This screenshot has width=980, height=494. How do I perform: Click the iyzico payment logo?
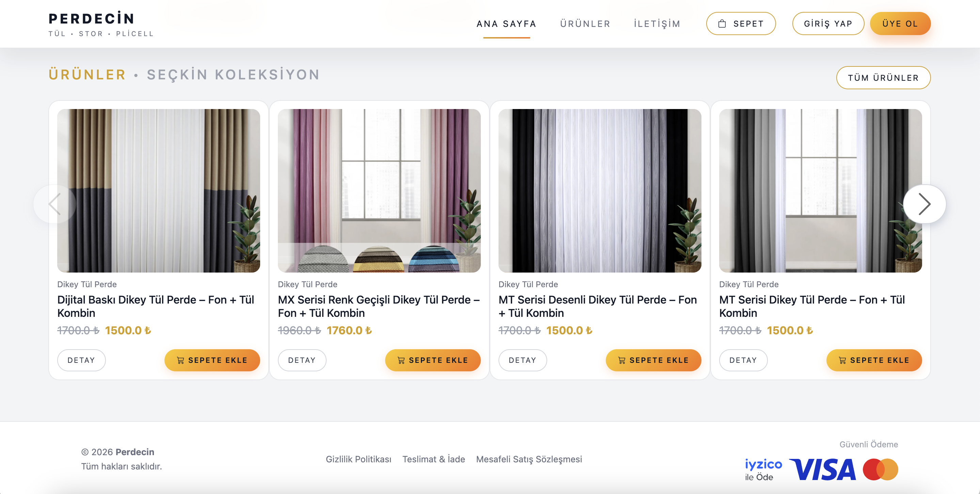point(762,469)
